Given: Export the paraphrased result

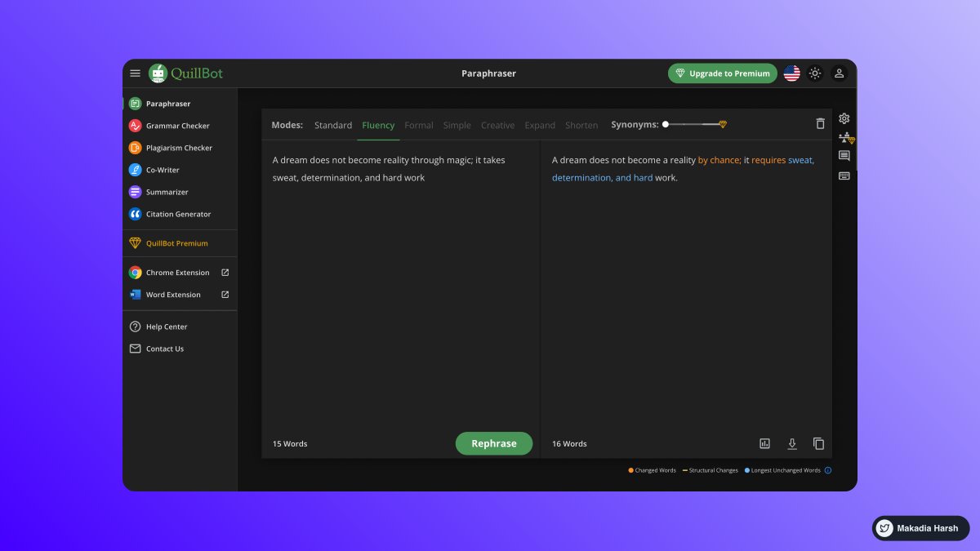Looking at the screenshot, I should [x=791, y=443].
